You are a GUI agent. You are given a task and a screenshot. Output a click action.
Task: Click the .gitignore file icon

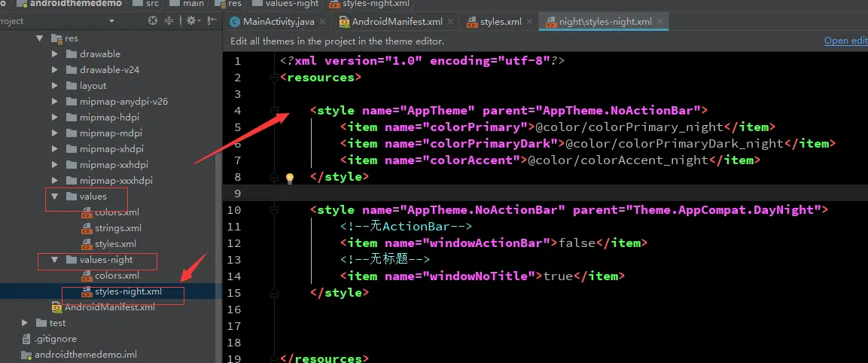(26, 339)
